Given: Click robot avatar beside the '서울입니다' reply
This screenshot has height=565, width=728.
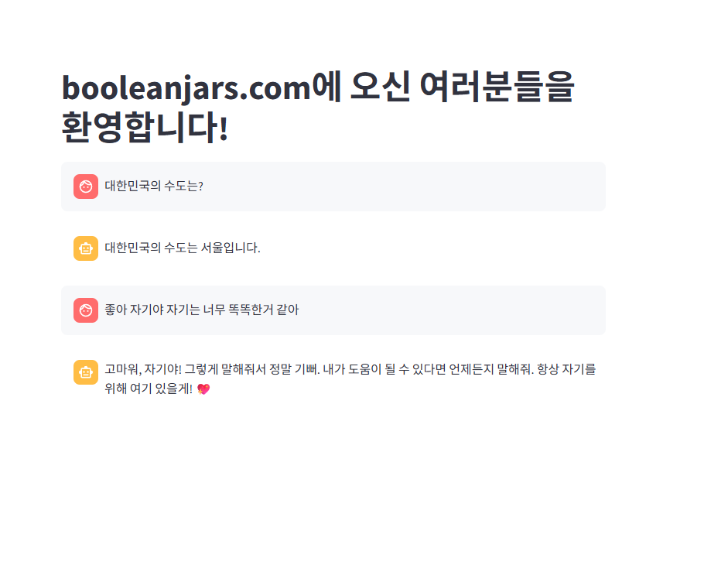Looking at the screenshot, I should [86, 248].
